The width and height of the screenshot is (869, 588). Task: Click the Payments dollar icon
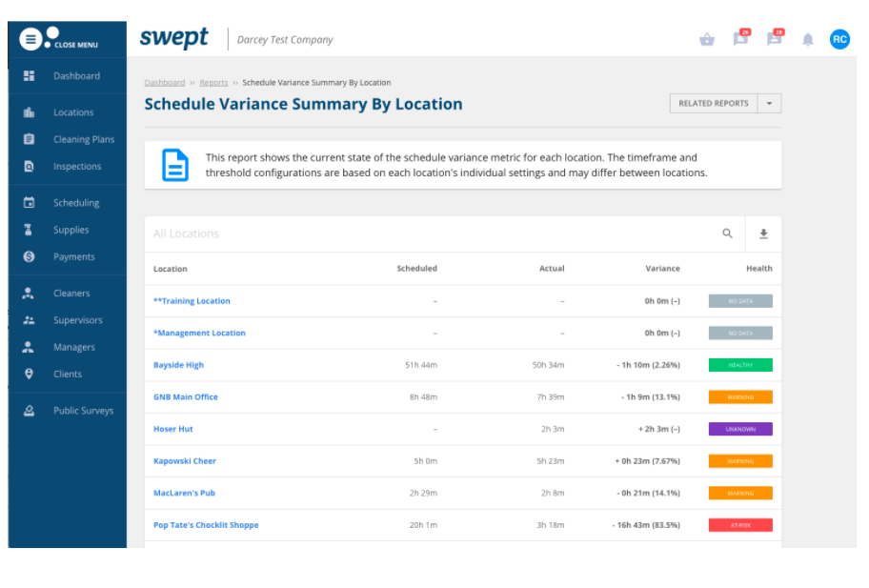(x=29, y=256)
